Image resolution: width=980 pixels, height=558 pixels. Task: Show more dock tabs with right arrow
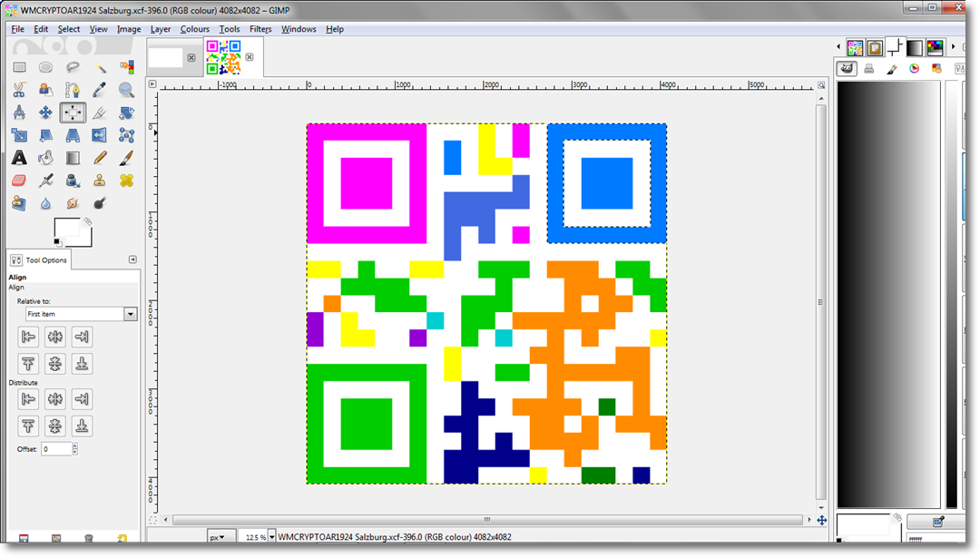(x=954, y=47)
